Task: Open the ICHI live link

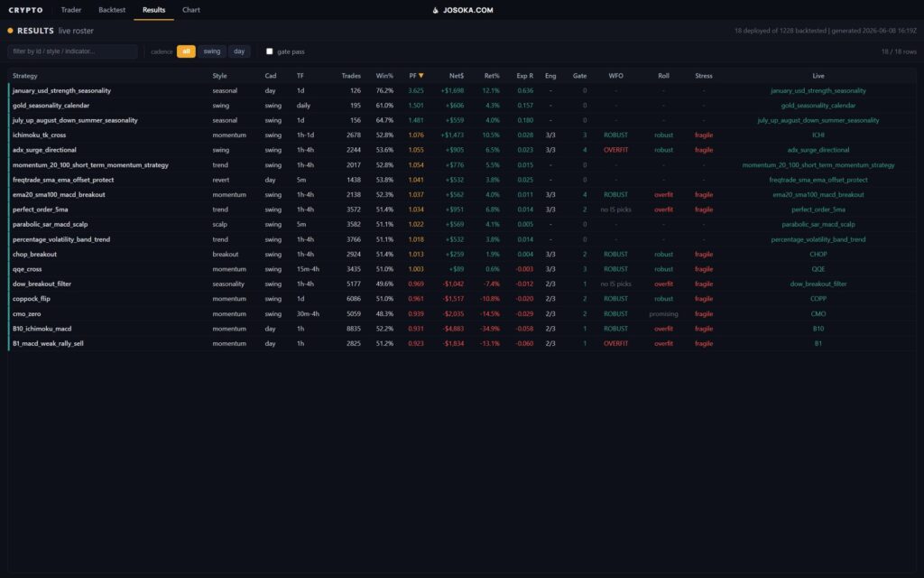Action: 818,135
